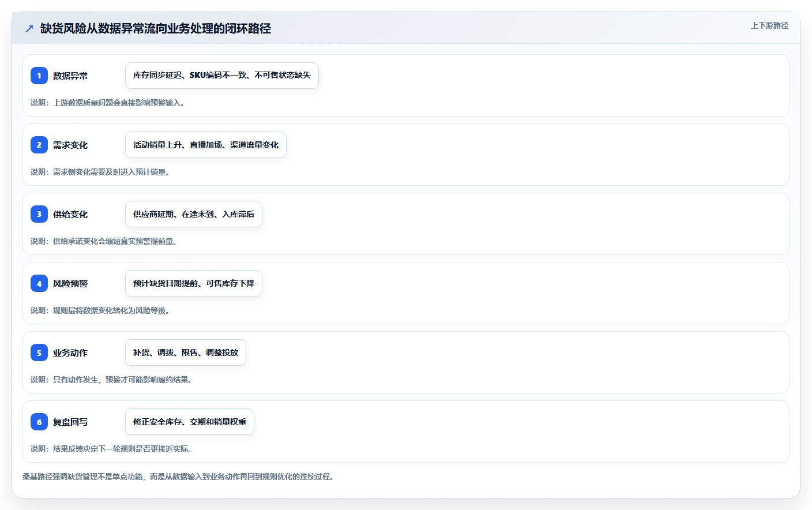The width and height of the screenshot is (812, 510).
Task: Click the arrow icon beside the title
Action: coord(29,28)
